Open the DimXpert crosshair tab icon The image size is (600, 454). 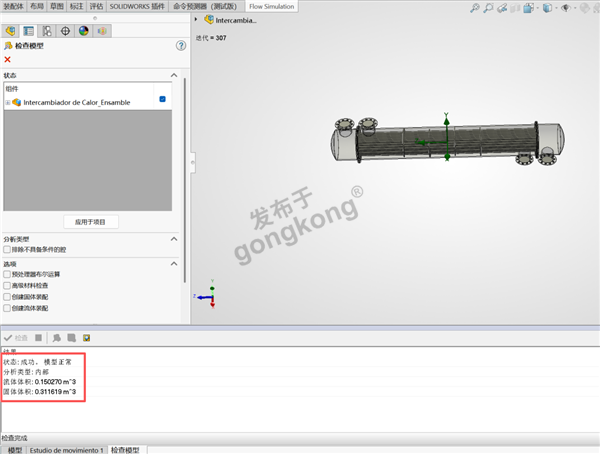[x=65, y=31]
